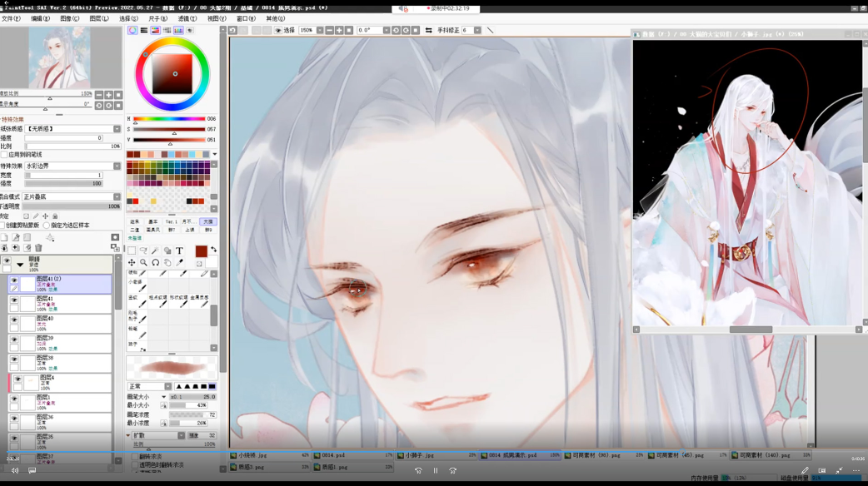Enable 应用到钢笔线 checkbox
Viewport: 868px width, 486px height.
(4, 155)
